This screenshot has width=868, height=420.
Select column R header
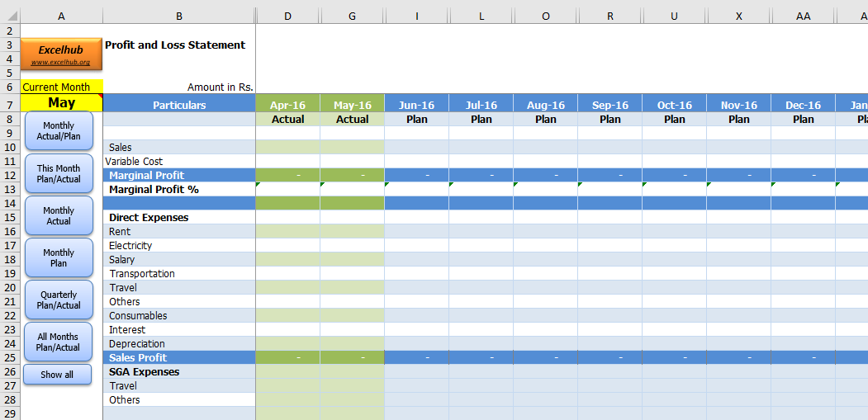610,17
